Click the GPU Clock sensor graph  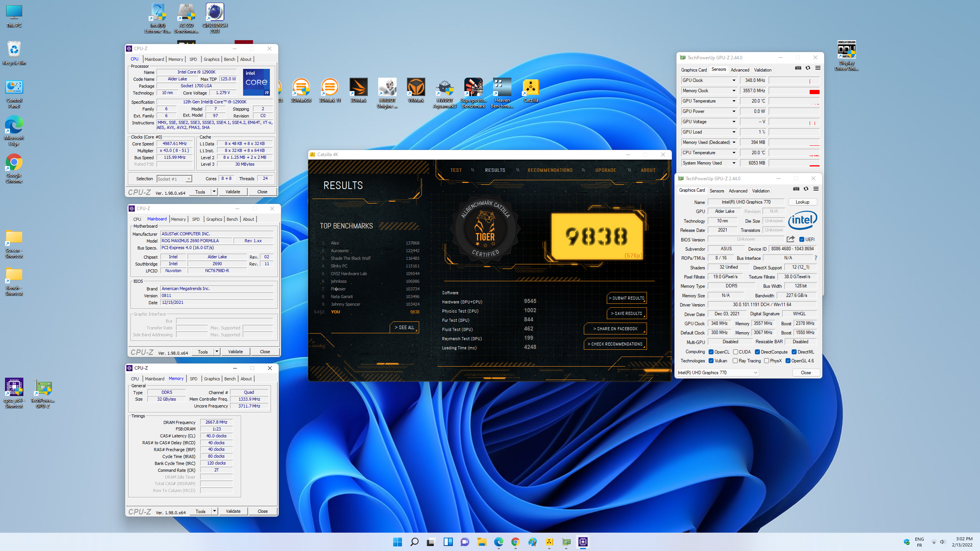tap(794, 80)
